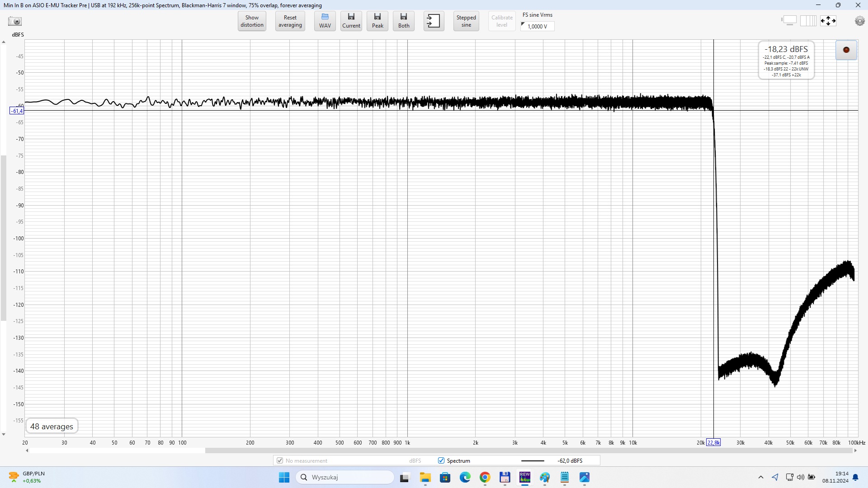Screen dimensions: 868x488
Task: Toggle the frequency axis log/linear icon
Action: tap(808, 21)
